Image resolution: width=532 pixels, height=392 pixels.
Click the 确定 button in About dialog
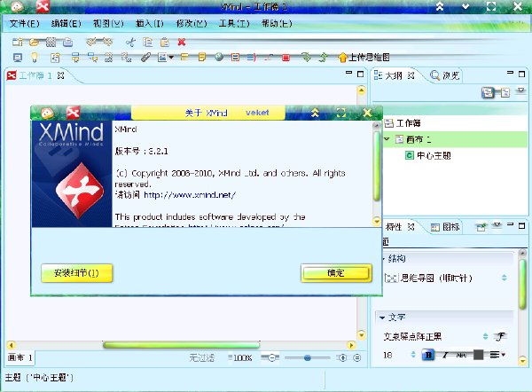[x=336, y=273]
